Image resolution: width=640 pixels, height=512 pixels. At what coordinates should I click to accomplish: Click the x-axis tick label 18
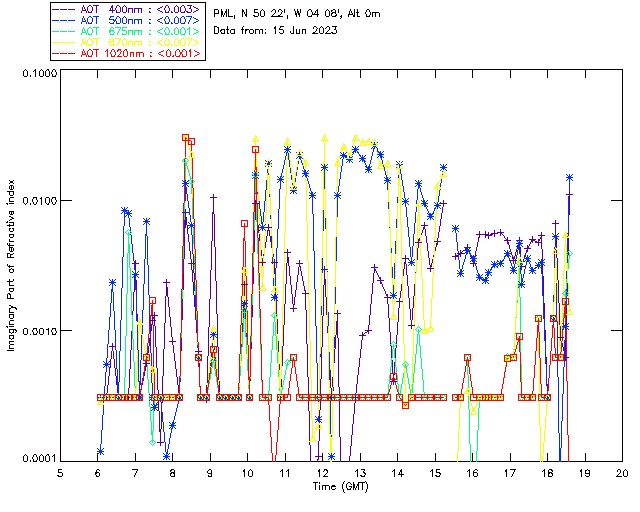tap(547, 473)
